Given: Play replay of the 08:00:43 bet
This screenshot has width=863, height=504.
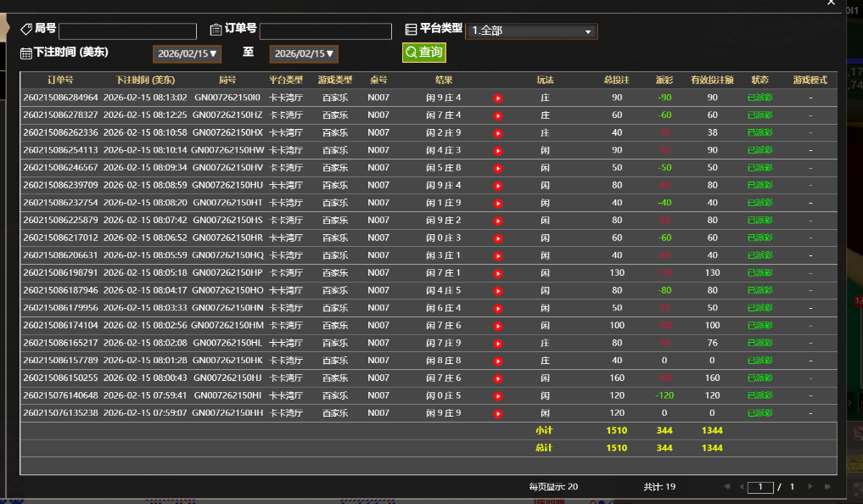Looking at the screenshot, I should pos(498,378).
